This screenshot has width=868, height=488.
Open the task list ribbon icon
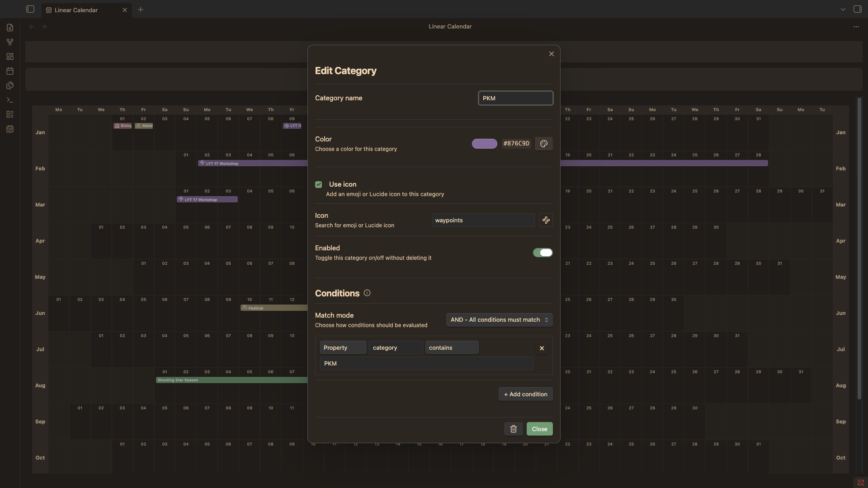click(x=10, y=114)
